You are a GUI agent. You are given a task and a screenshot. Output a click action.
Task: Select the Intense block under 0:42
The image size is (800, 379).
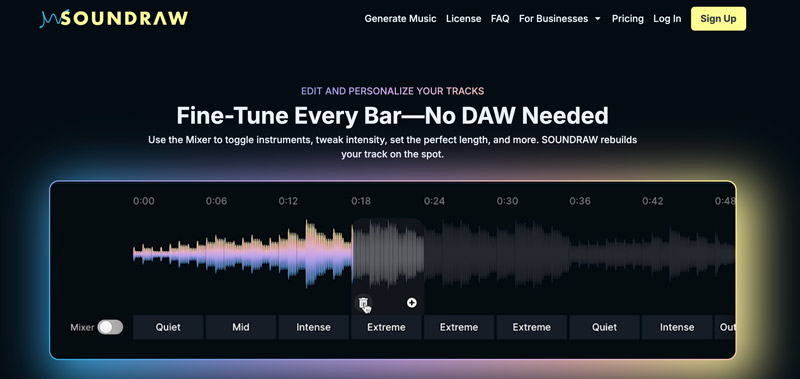pos(677,327)
